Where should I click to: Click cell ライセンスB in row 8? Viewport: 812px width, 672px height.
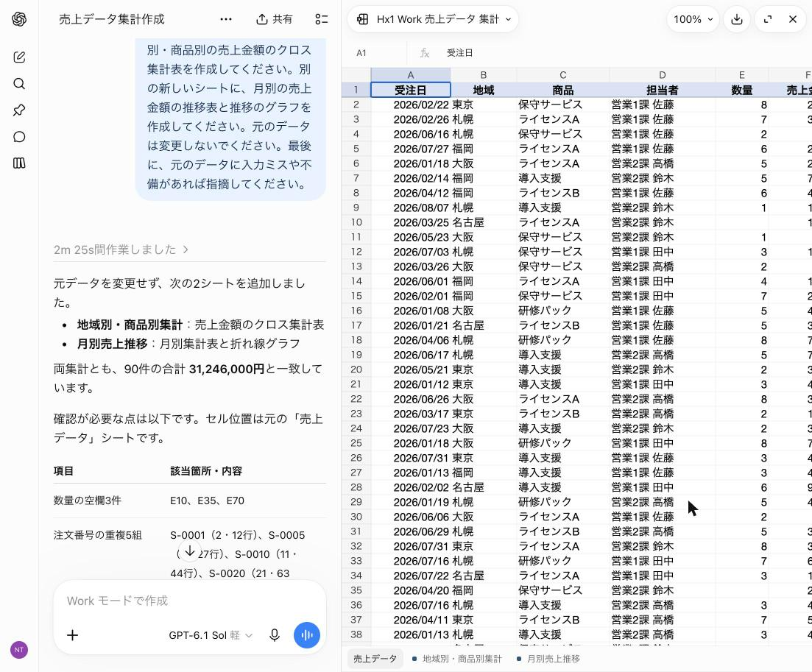[x=563, y=193]
